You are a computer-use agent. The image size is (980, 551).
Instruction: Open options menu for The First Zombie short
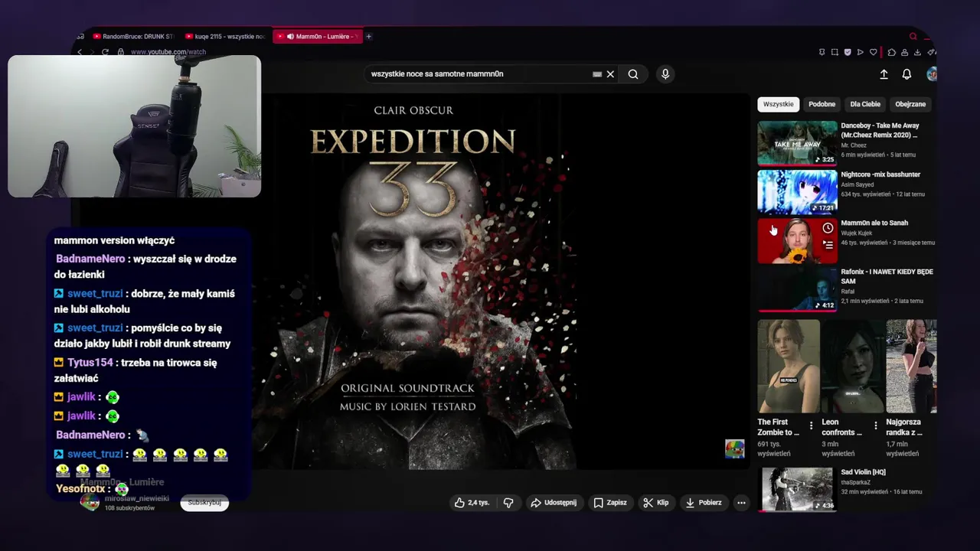(x=811, y=425)
